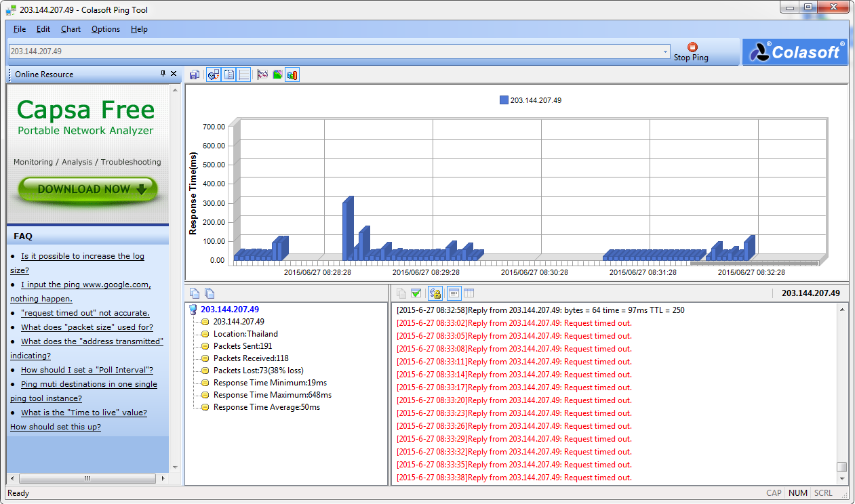855x504 pixels.
Task: Click the sidebar horizontal scrollbar thumb
Action: [87, 478]
